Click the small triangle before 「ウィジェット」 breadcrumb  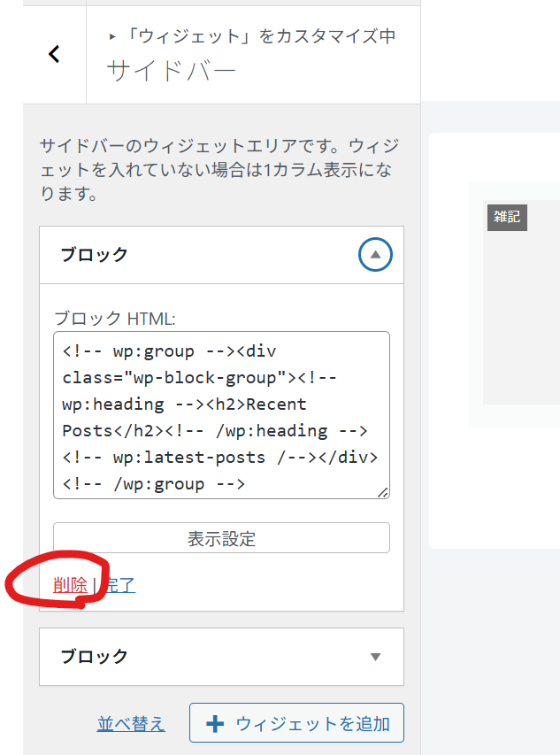click(112, 37)
